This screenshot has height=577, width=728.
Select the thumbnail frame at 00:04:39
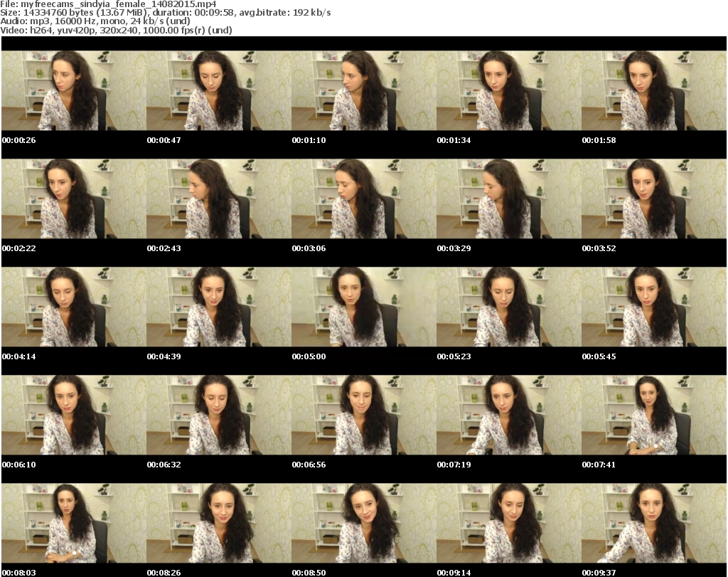(x=219, y=307)
